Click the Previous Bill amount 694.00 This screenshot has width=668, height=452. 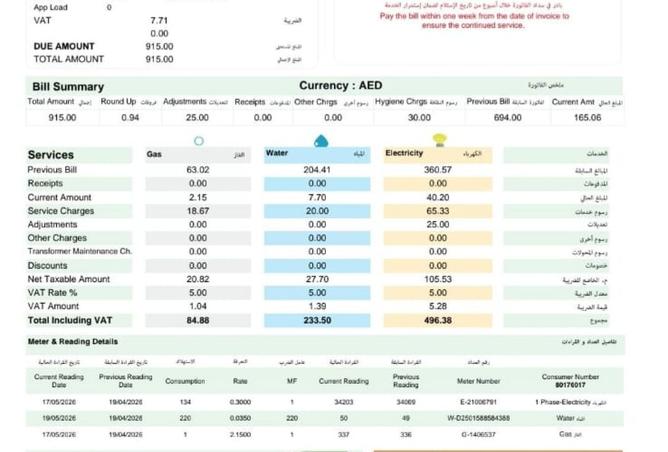507,118
